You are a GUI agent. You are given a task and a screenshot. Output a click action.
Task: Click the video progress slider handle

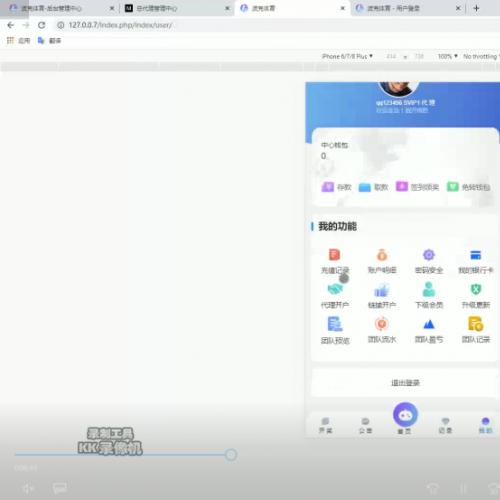click(x=231, y=455)
